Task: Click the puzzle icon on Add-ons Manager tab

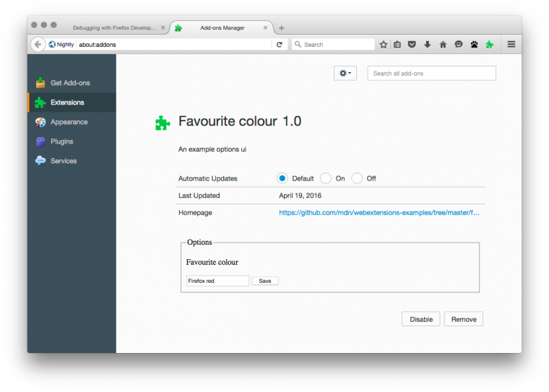Action: pos(178,28)
